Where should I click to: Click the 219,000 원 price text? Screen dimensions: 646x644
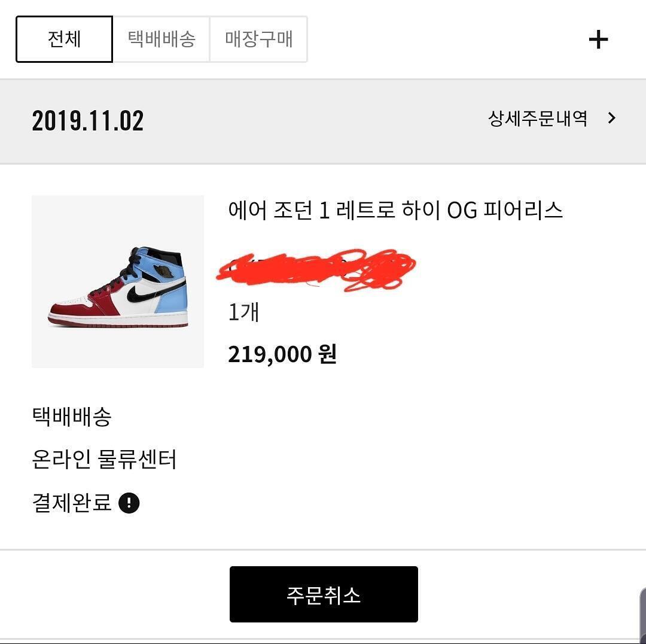(x=282, y=354)
